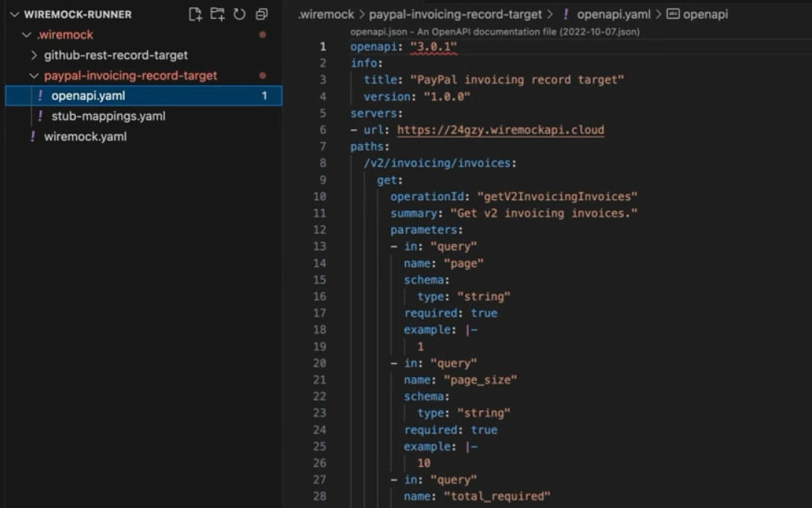The width and height of the screenshot is (812, 508).
Task: Click the "total_required" name value
Action: pyautogui.click(x=497, y=497)
